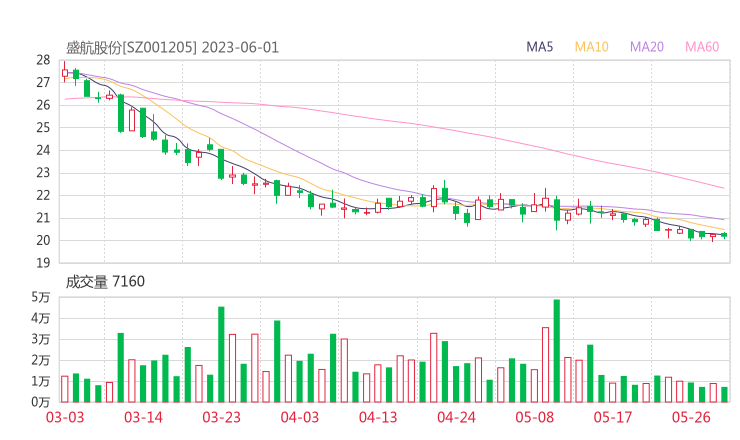Click the 19 price axis label
The width and height of the screenshot is (740, 440).
point(43,263)
